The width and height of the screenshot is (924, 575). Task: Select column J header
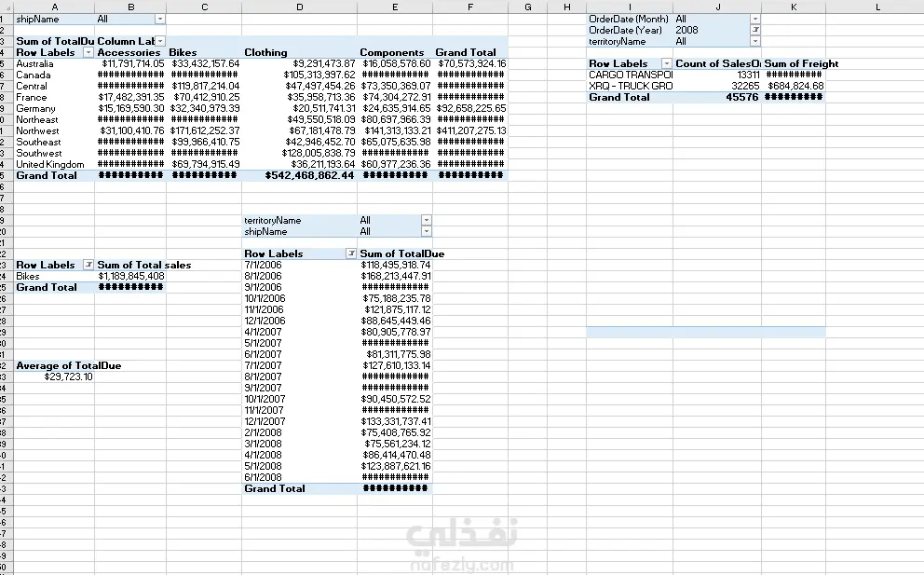coord(718,7)
